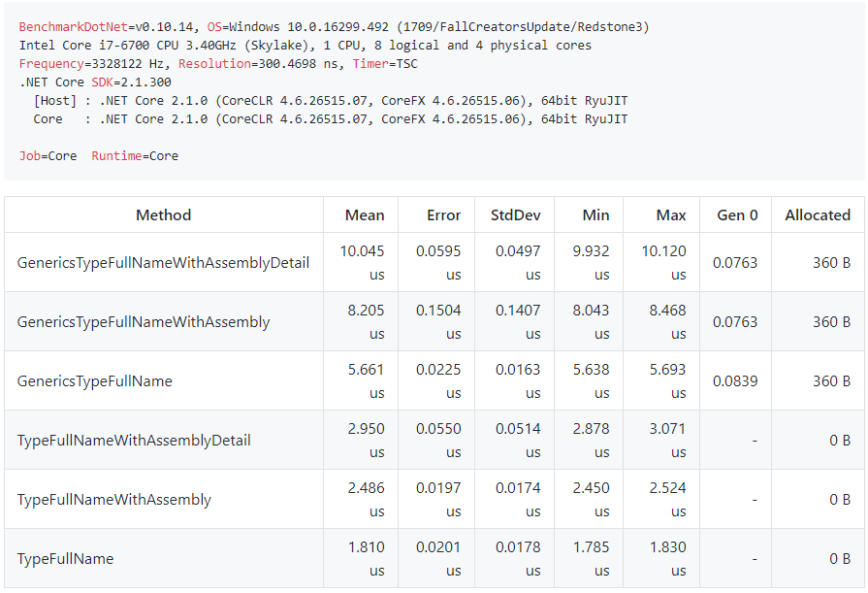The height and width of the screenshot is (593, 868).
Task: Click the 10.045 us mean value
Action: pyautogui.click(x=362, y=263)
